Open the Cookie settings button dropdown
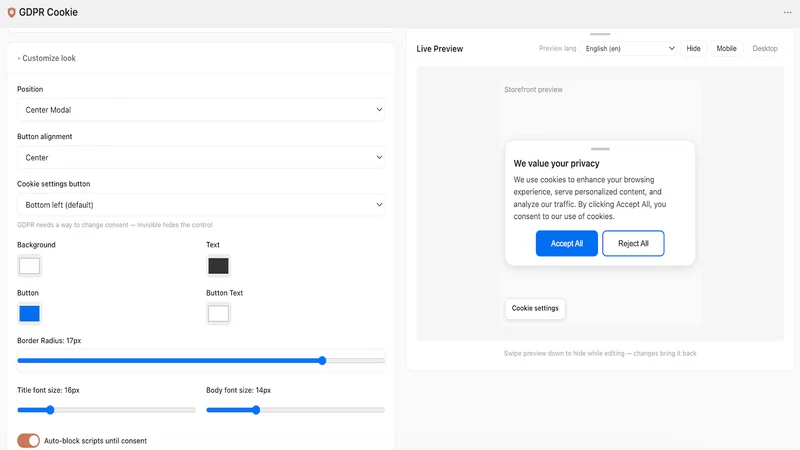 [x=201, y=205]
